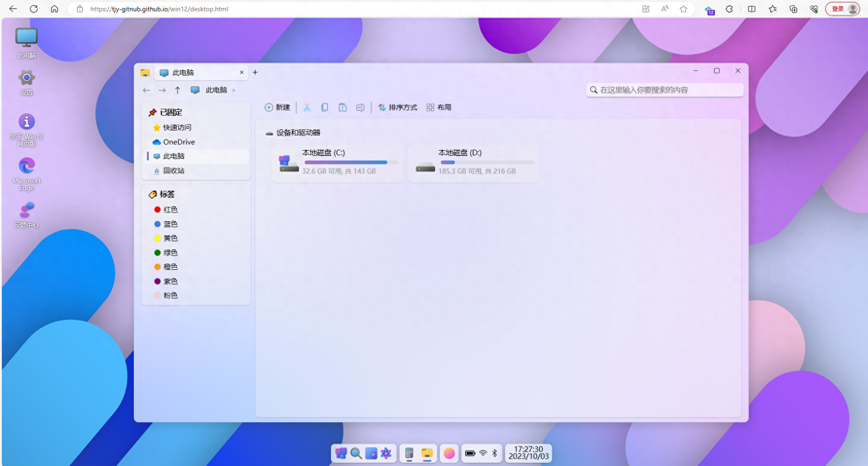868x466 pixels.
Task: Select 此电脑 in the sidebar
Action: 196,156
